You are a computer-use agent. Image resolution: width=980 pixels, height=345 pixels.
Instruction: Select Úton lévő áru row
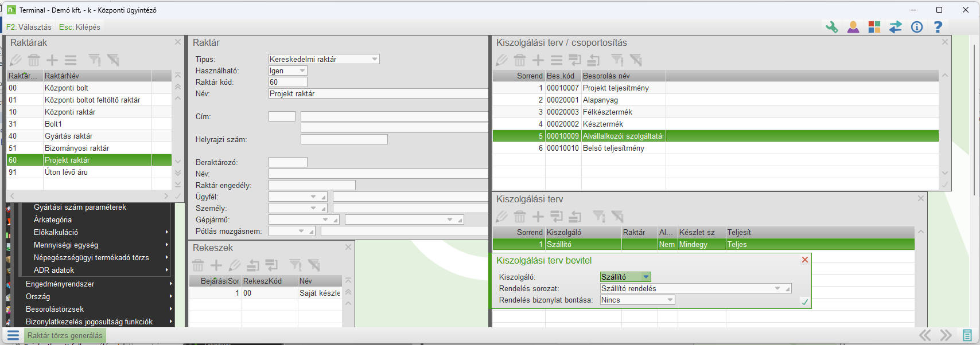pos(89,172)
